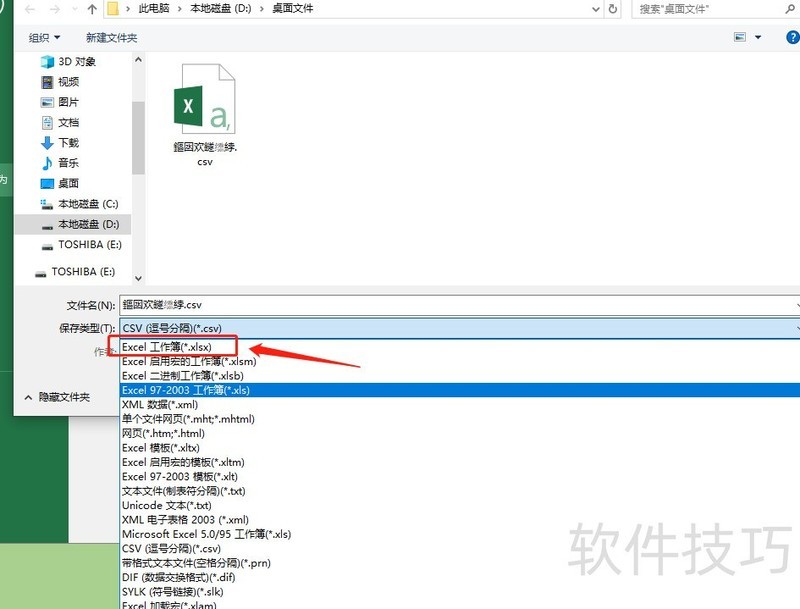Choose Excel 模板(*.xltx) type
The image size is (800, 609).
click(460, 448)
